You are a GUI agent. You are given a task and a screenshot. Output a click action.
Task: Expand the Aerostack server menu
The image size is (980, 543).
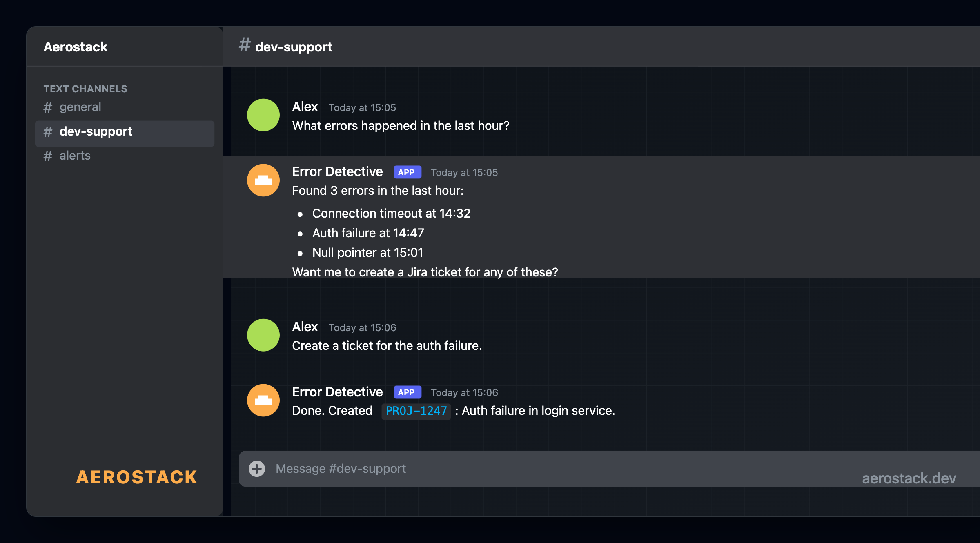coord(76,47)
